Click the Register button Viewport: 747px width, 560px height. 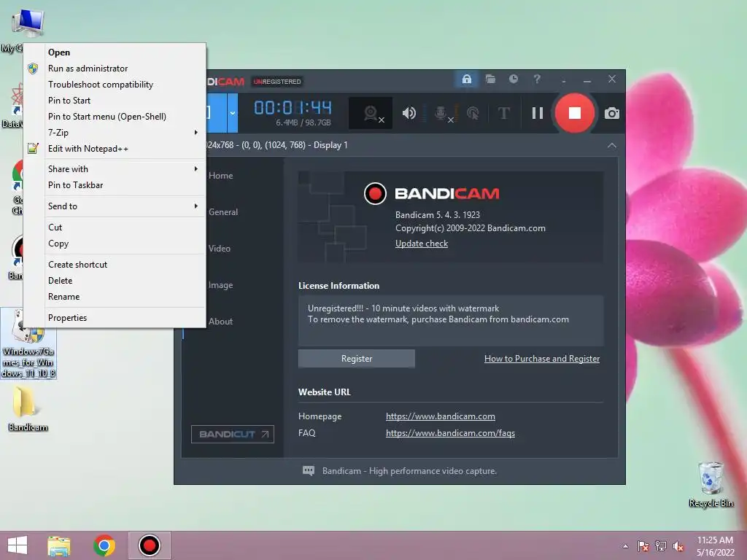click(356, 359)
